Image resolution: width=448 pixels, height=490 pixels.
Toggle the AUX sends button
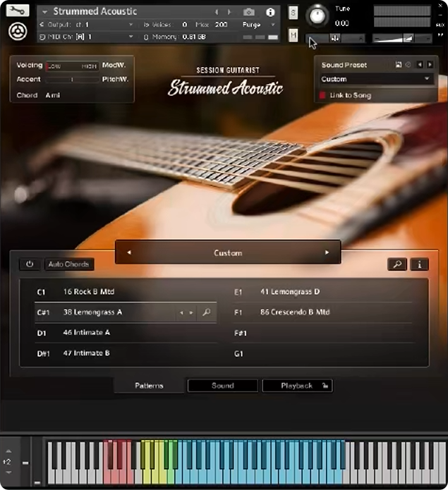440,25
